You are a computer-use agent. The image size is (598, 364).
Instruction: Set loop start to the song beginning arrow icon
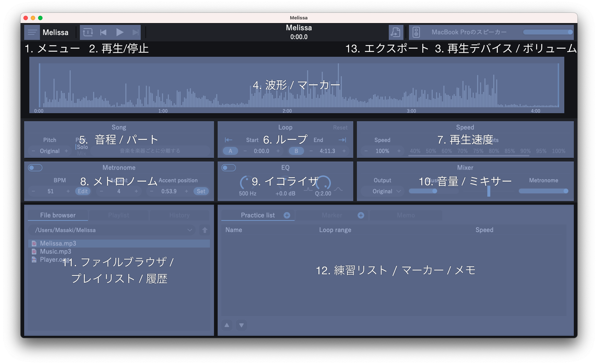click(228, 140)
